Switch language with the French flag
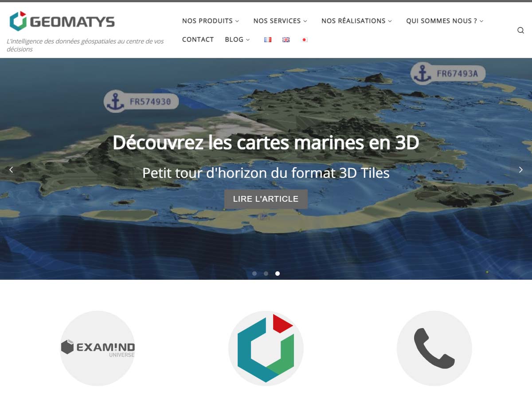 pyautogui.click(x=267, y=39)
